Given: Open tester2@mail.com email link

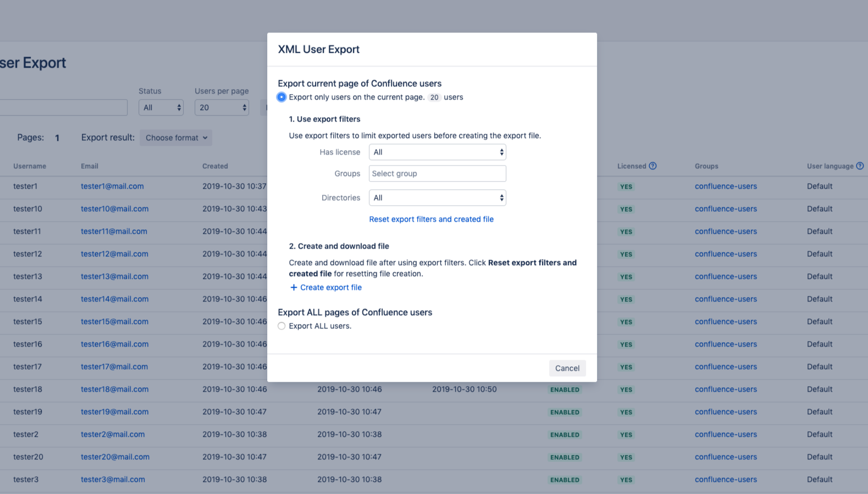Looking at the screenshot, I should 113,434.
